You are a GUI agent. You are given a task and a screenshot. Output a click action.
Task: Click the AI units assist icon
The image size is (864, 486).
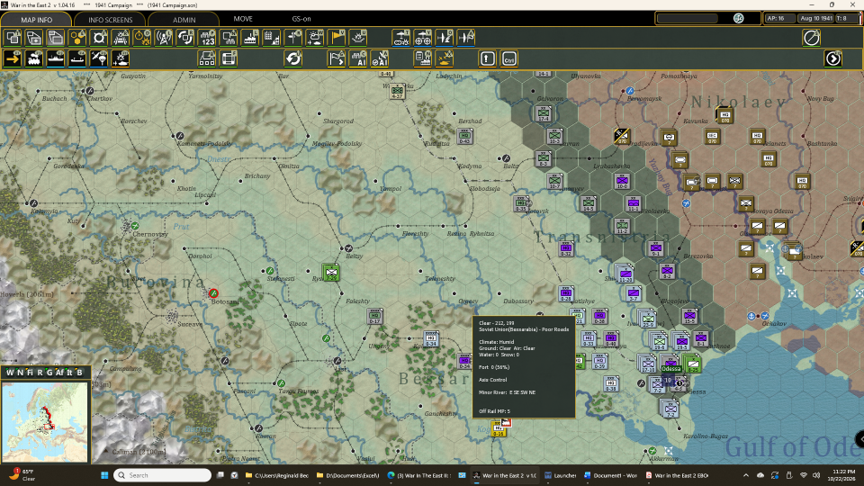[x=358, y=58]
